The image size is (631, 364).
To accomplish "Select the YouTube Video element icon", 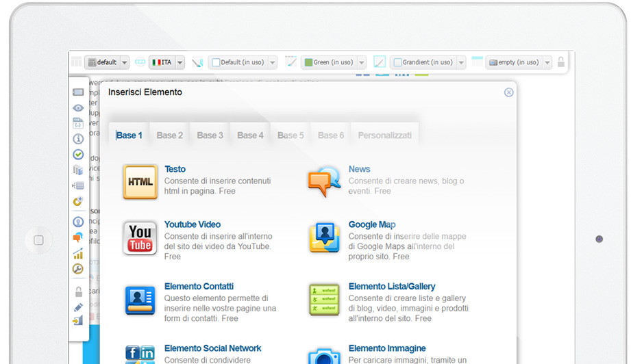I will pos(140,238).
